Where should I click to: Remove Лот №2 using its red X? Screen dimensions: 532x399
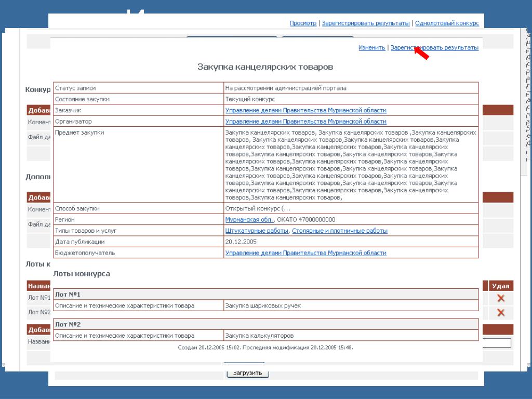[500, 312]
